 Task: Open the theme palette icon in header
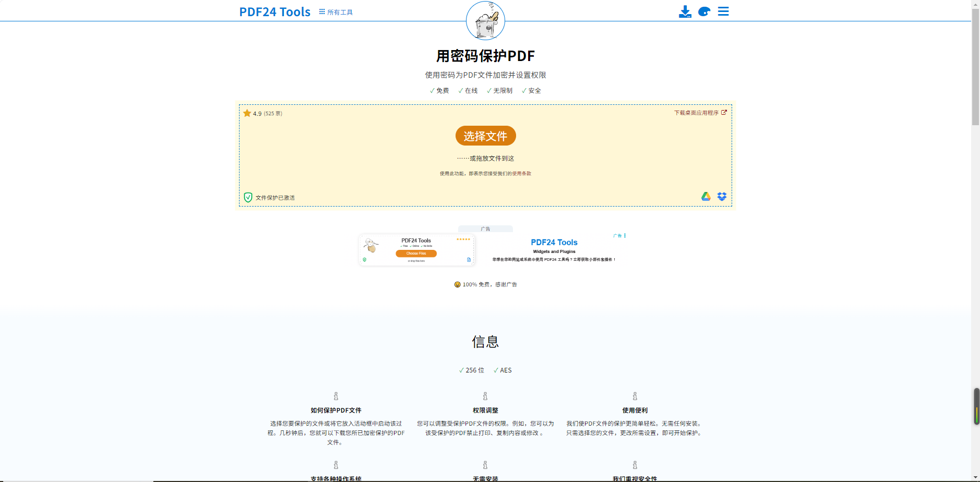[704, 11]
